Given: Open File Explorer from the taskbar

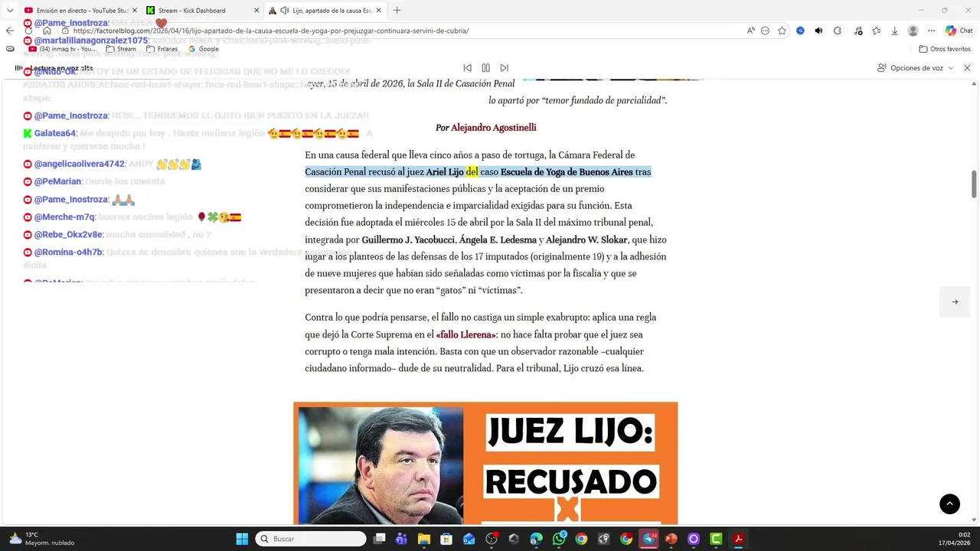Looking at the screenshot, I should (424, 539).
